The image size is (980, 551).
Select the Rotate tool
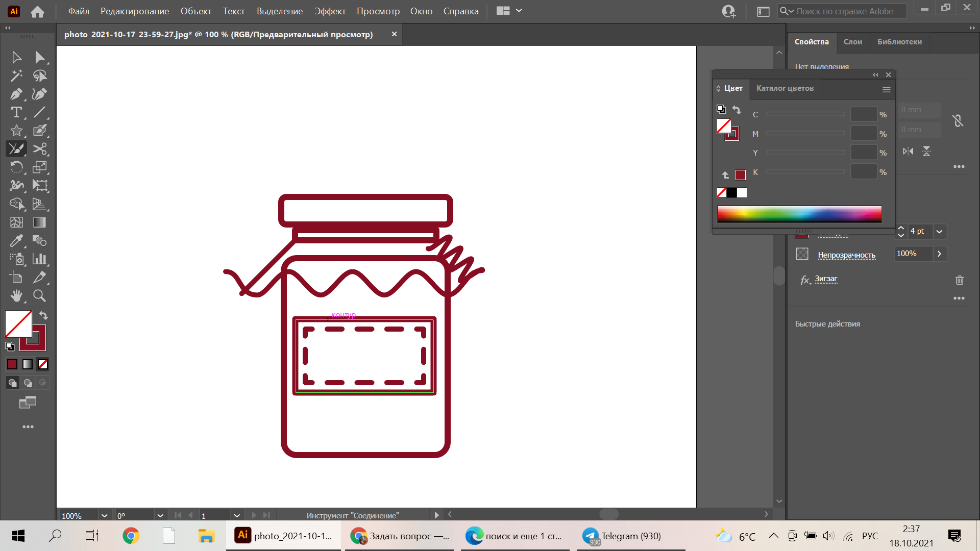(16, 167)
